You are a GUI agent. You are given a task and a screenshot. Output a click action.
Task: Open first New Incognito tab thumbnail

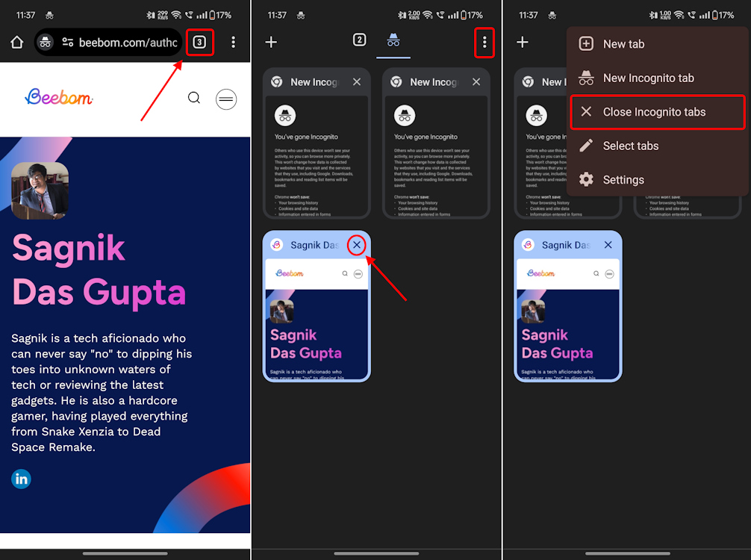pyautogui.click(x=317, y=156)
